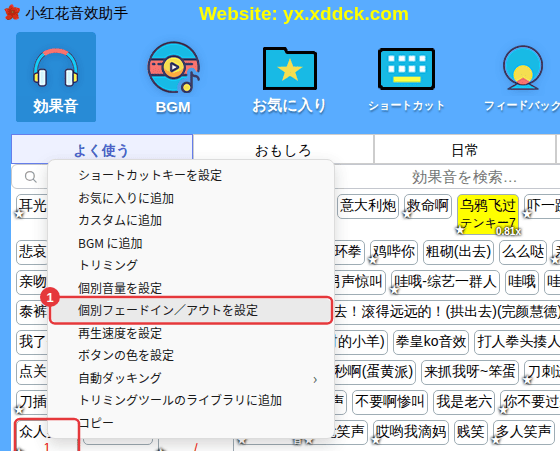
Task: Choose コピー from context menu
Action: [191, 423]
